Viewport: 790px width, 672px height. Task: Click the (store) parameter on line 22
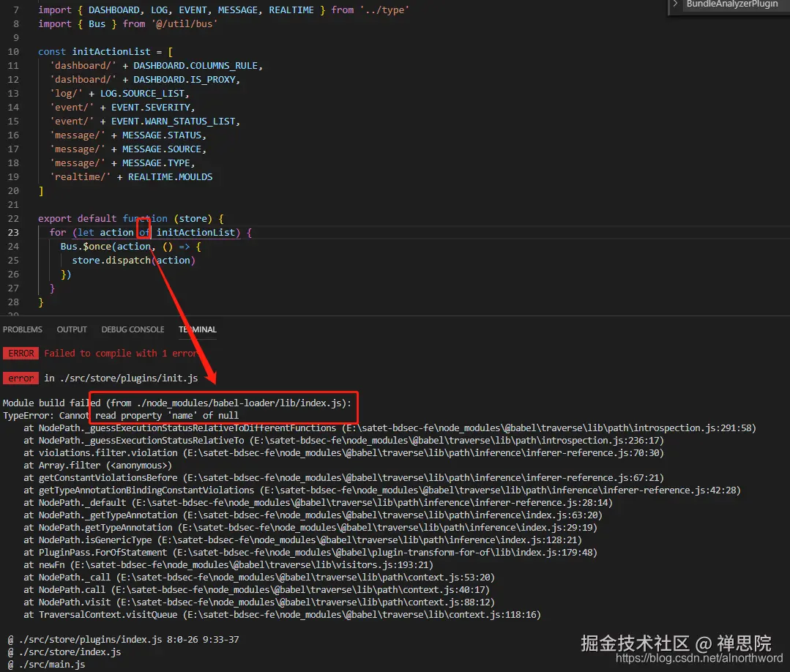[x=193, y=219]
